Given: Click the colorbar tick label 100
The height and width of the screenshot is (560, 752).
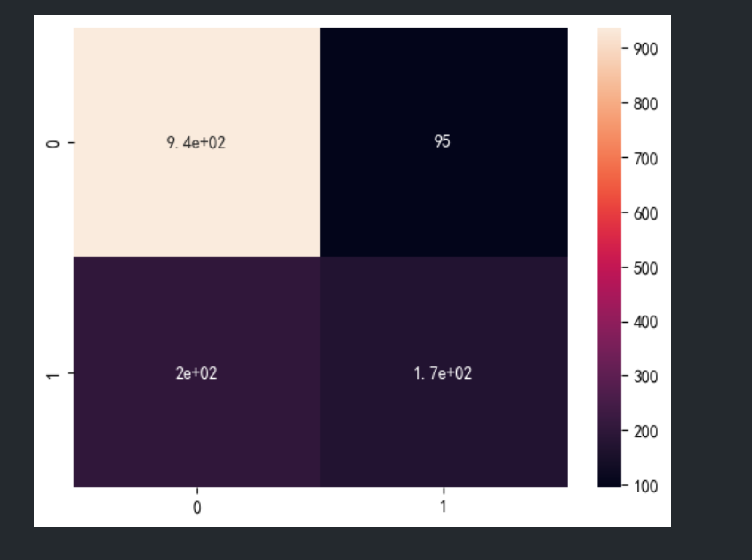Looking at the screenshot, I should point(645,485).
